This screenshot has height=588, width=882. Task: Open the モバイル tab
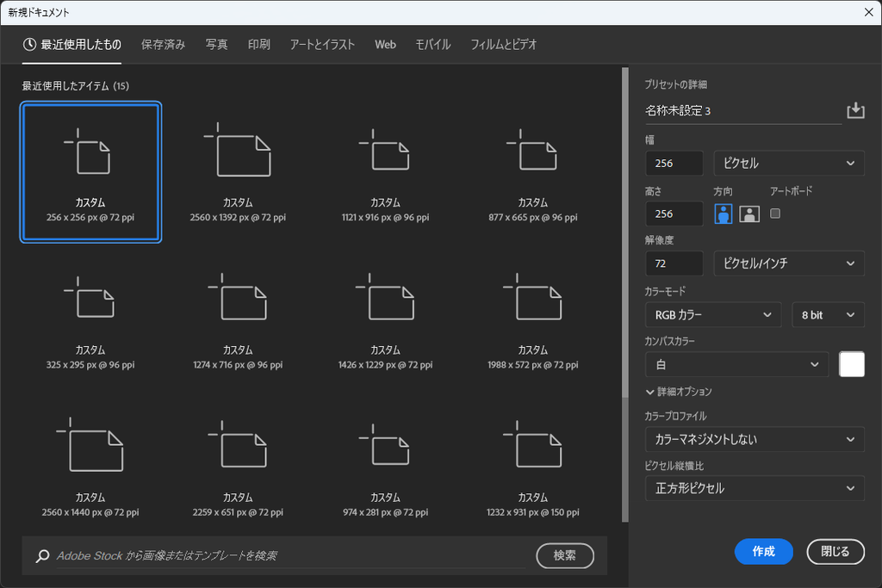coord(432,45)
